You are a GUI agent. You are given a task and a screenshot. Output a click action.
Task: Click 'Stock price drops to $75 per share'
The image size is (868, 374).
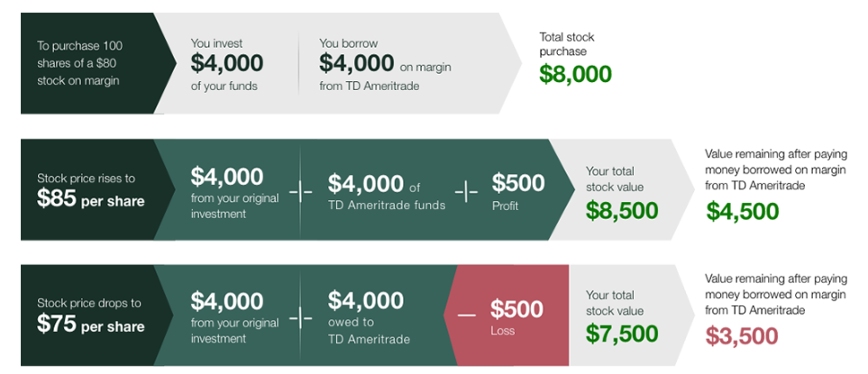(91, 316)
